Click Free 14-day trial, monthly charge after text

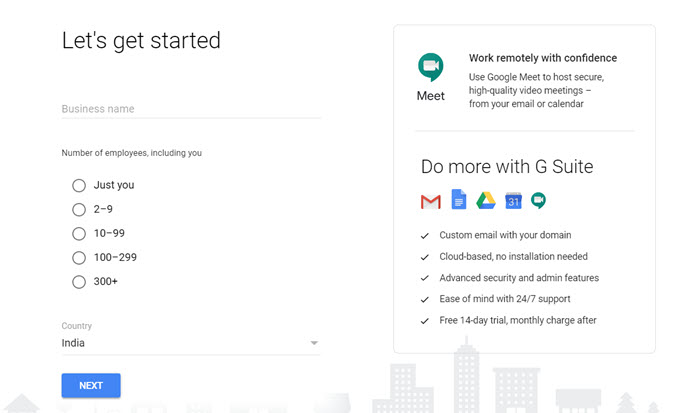[x=518, y=320]
